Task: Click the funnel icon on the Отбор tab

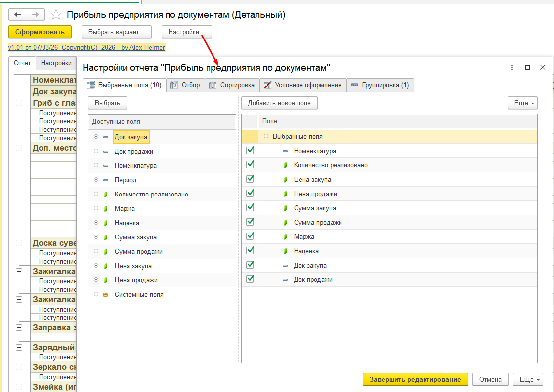Action: 174,85
